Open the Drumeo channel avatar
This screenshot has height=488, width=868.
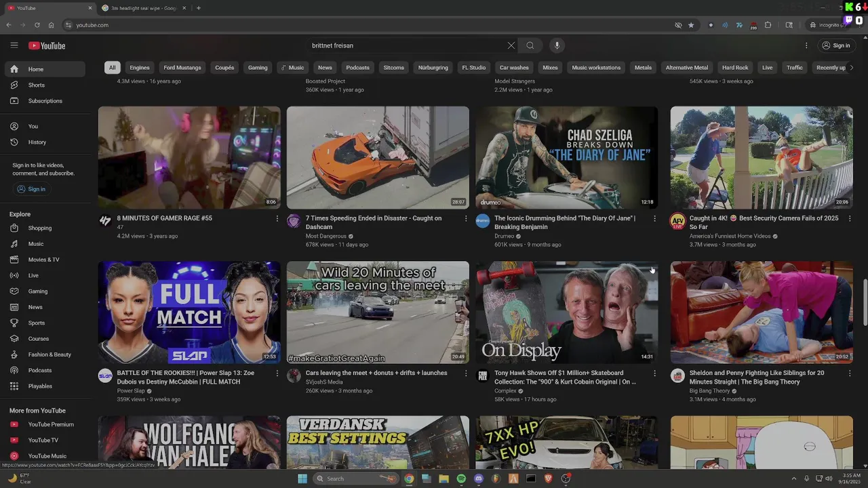click(x=482, y=221)
